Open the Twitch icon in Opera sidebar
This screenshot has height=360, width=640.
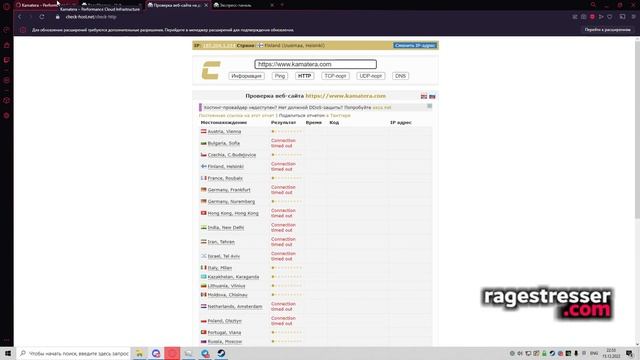point(7,60)
